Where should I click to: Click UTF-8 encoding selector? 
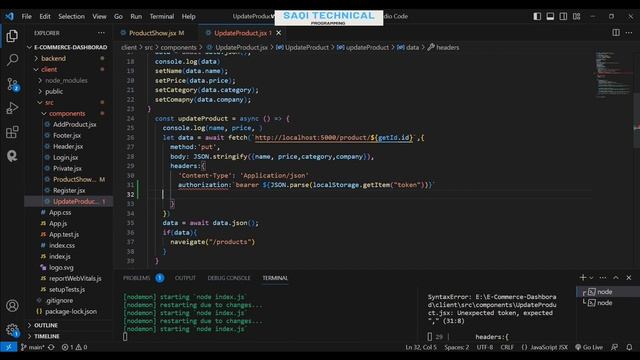click(484, 347)
